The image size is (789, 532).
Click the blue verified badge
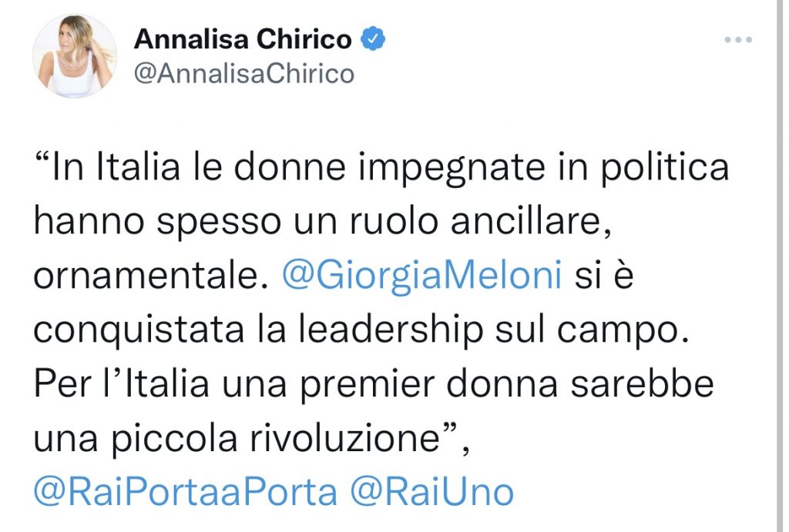pos(373,38)
